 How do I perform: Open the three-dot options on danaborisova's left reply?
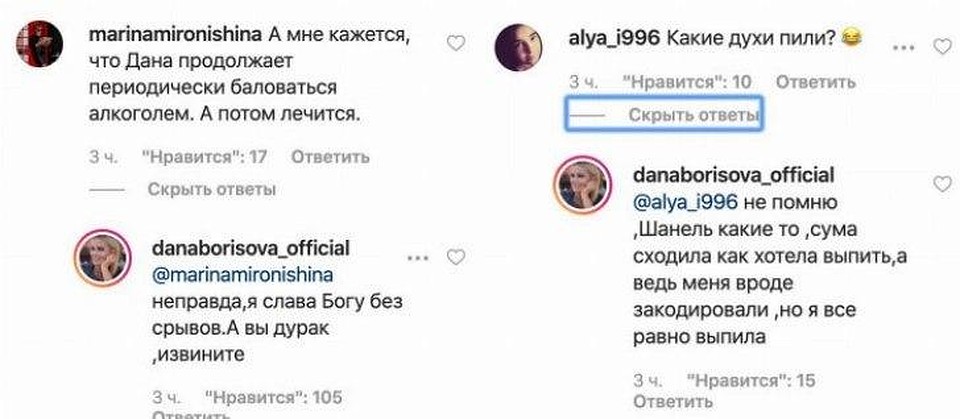pyautogui.click(x=418, y=258)
